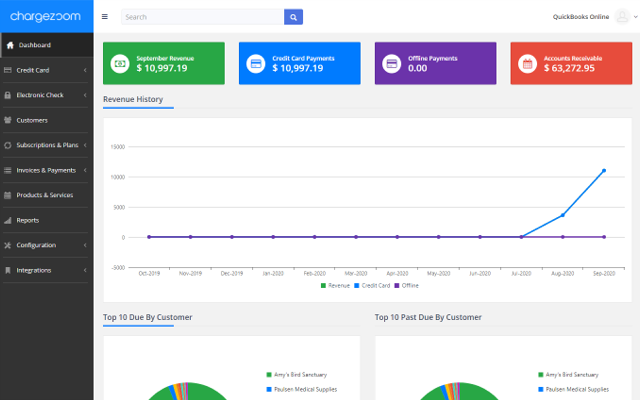Click the Offline Payments card icon
The image size is (640, 400).
tap(391, 64)
